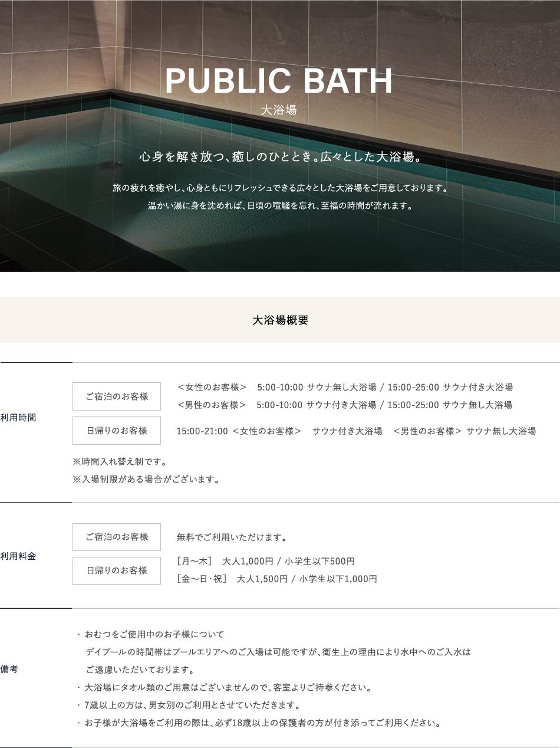
Task: Click ご宿泊のお客様 box in the 利用時間 row
Action: (x=117, y=396)
